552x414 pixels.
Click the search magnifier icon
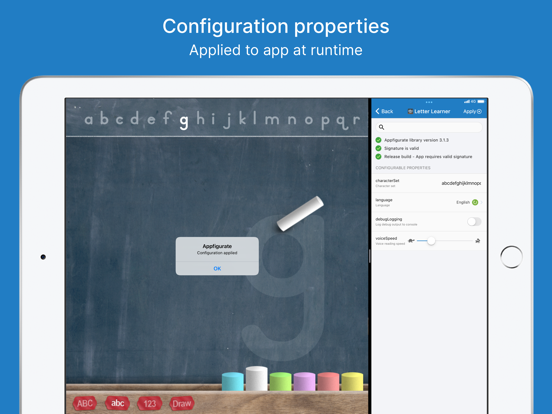click(x=381, y=127)
